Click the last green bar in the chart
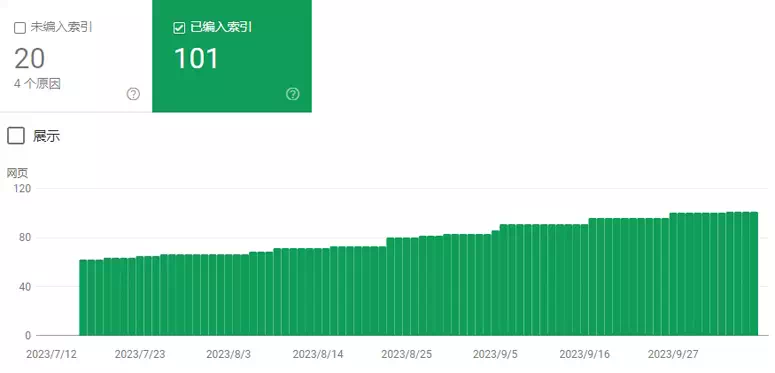This screenshot has height=373, width=775. pos(754,274)
